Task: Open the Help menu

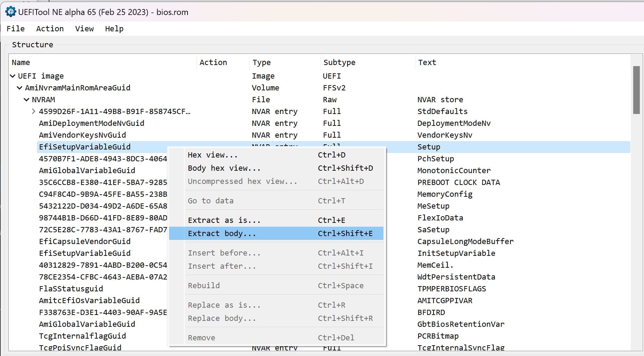Action: coord(114,29)
